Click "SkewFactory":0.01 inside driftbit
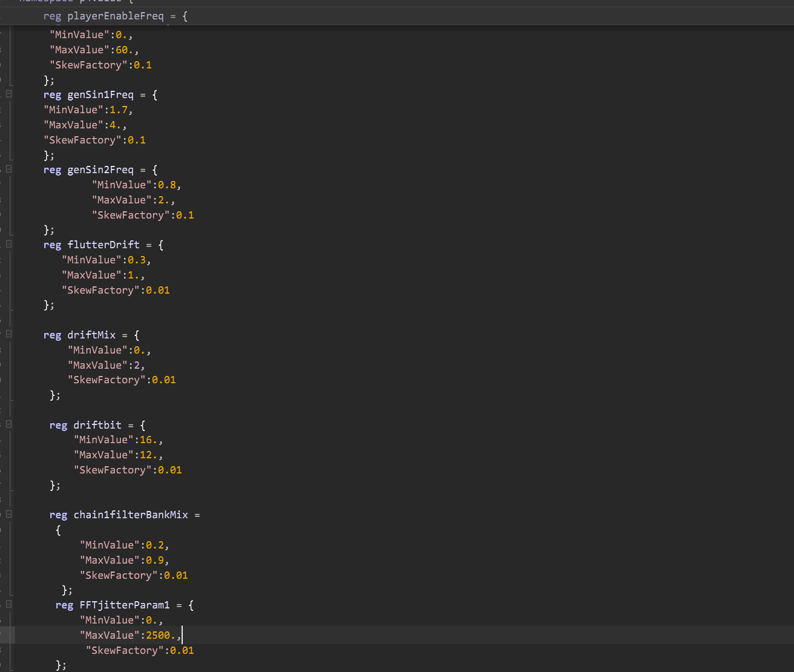The width and height of the screenshot is (794, 672). pyautogui.click(x=128, y=470)
